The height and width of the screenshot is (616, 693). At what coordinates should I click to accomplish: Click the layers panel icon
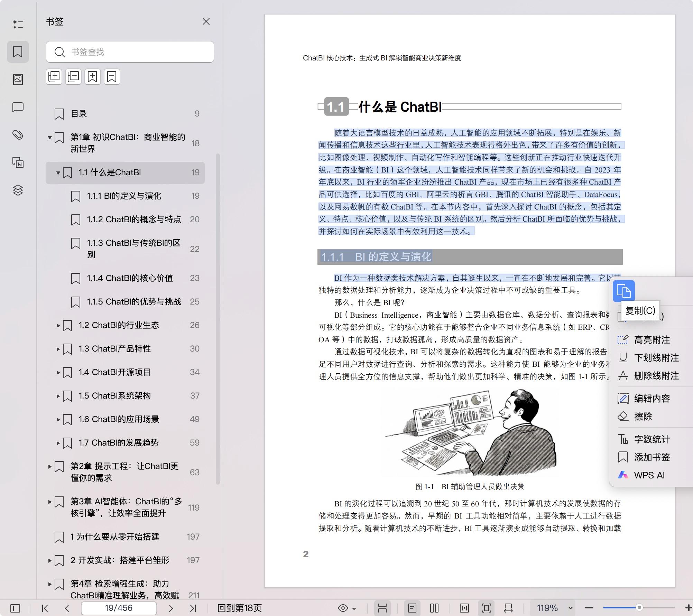point(18,190)
